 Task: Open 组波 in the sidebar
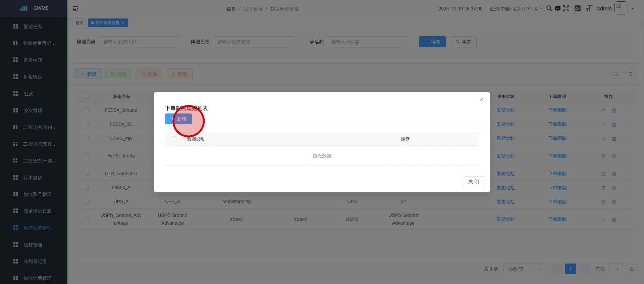[x=34, y=94]
